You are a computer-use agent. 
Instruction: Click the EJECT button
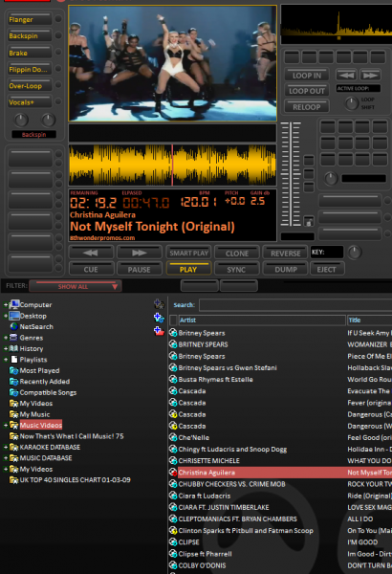tap(326, 269)
